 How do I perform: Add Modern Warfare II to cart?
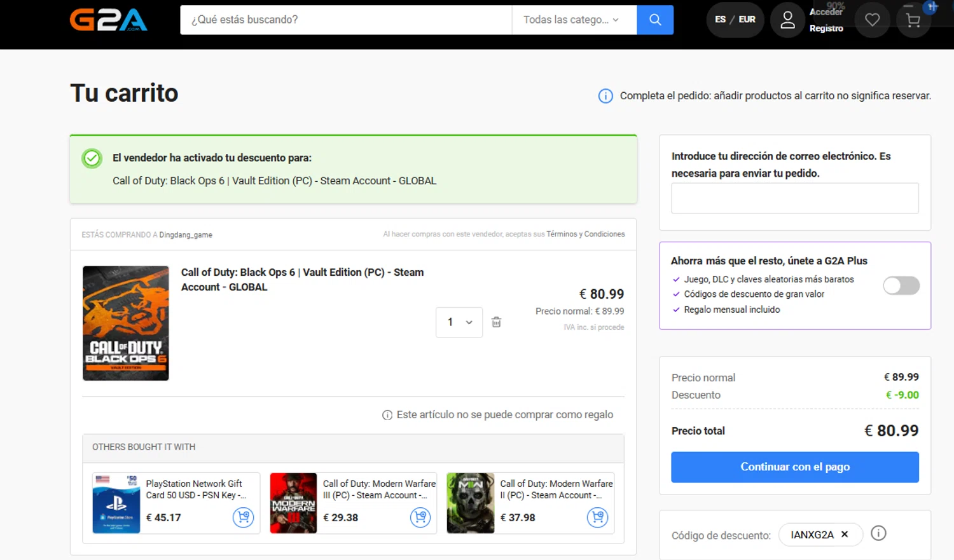(x=597, y=517)
